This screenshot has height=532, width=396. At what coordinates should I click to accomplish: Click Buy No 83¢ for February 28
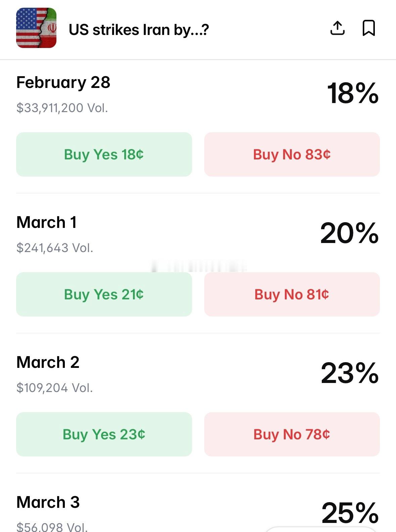click(292, 154)
